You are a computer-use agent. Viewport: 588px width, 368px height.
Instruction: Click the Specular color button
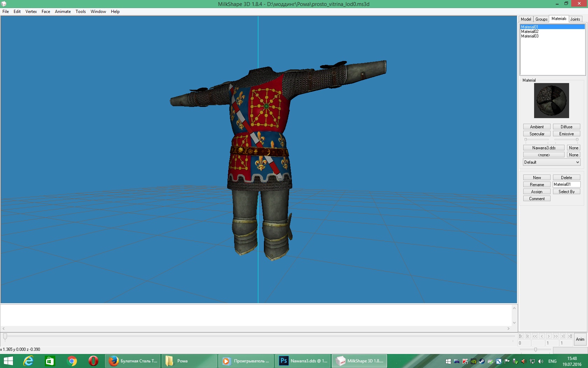537,134
